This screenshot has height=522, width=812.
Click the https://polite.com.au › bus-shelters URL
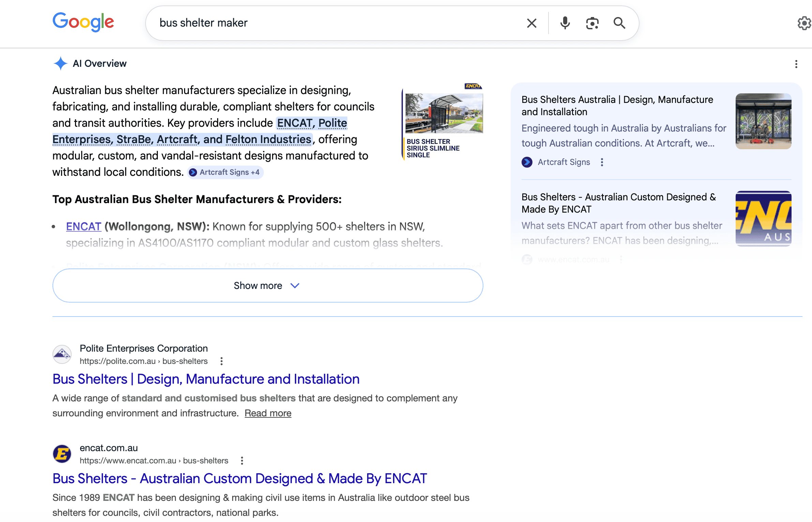point(144,361)
